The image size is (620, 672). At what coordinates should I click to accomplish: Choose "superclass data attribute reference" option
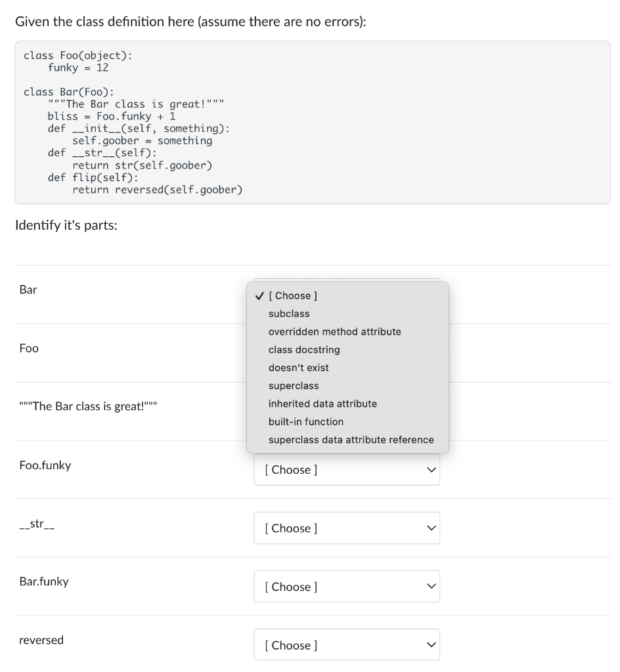pos(351,440)
